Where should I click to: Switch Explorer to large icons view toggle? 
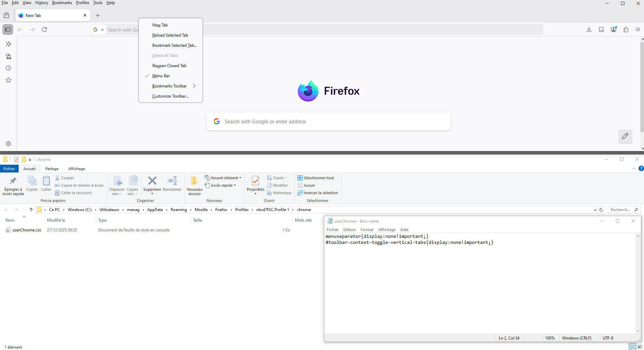point(640,347)
